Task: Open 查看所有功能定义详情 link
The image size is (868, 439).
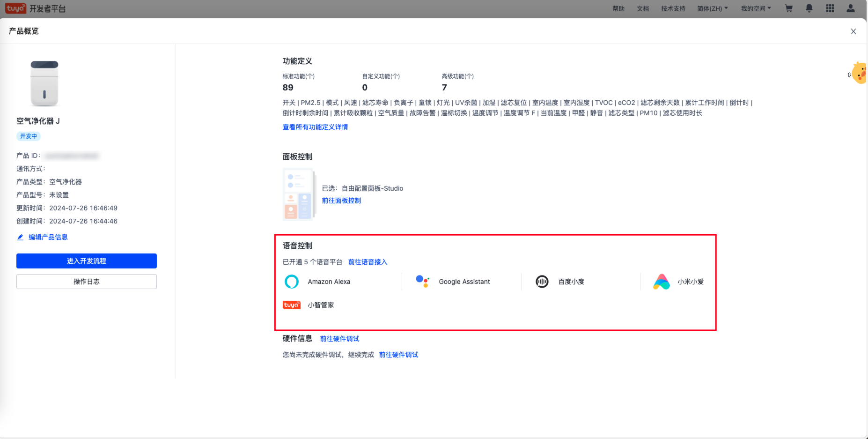Action: (x=315, y=127)
